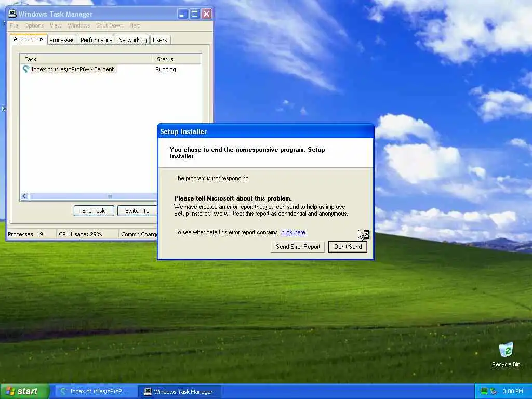Click Windows Task Manager taskbar button
The image size is (532, 399).
[x=180, y=392]
